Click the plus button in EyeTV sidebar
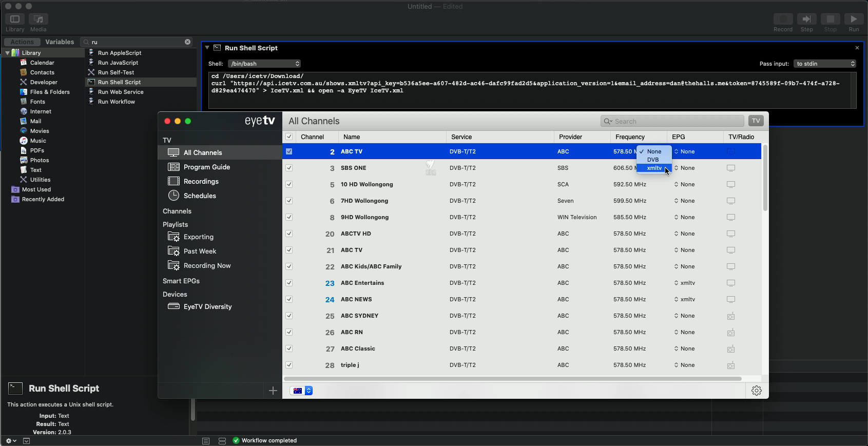The width and height of the screenshot is (868, 446). [x=273, y=391]
